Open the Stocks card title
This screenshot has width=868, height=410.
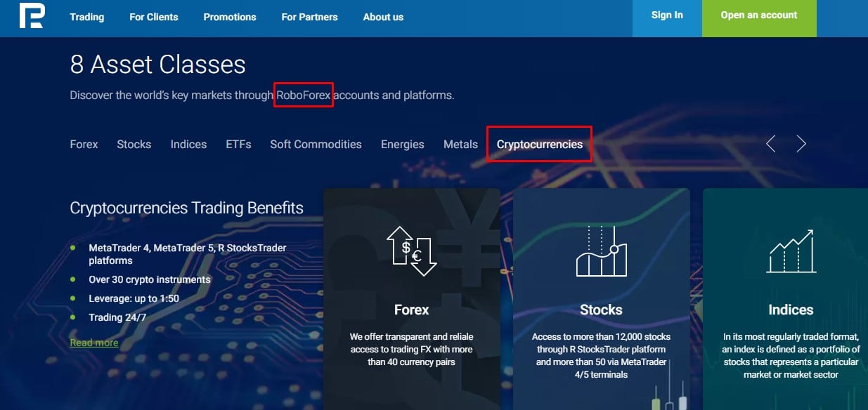(601, 310)
